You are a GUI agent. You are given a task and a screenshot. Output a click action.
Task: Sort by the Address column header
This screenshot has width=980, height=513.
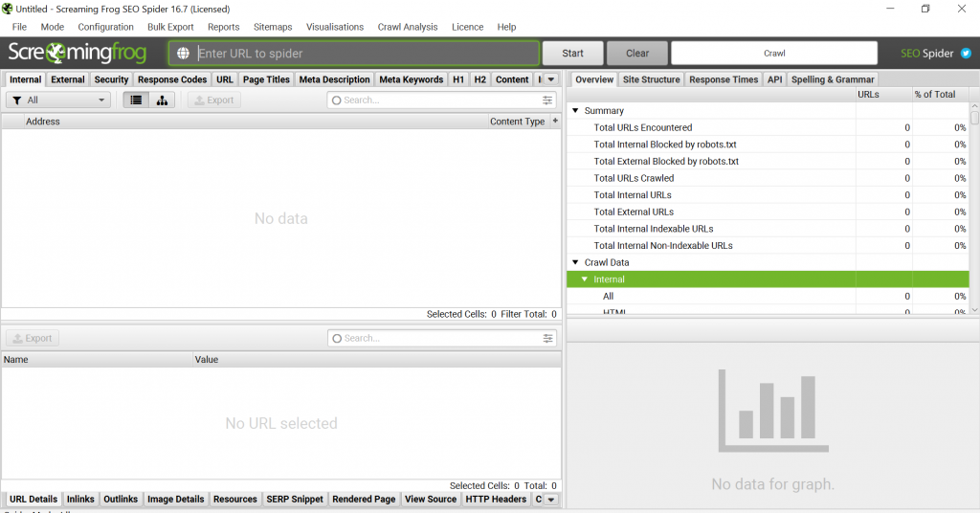coord(256,122)
